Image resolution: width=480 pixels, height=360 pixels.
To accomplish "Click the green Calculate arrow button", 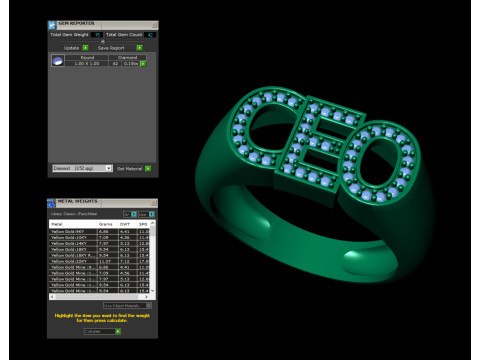I will 118,332.
